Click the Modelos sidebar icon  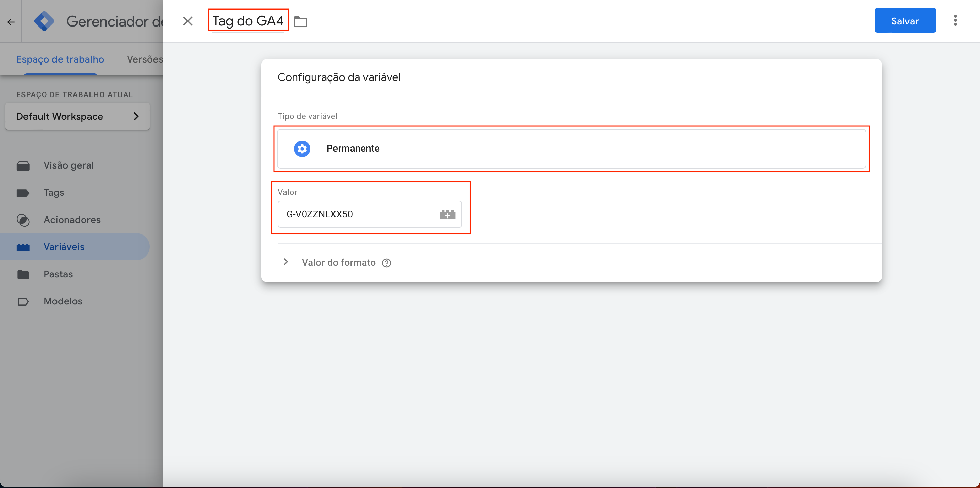[22, 301]
